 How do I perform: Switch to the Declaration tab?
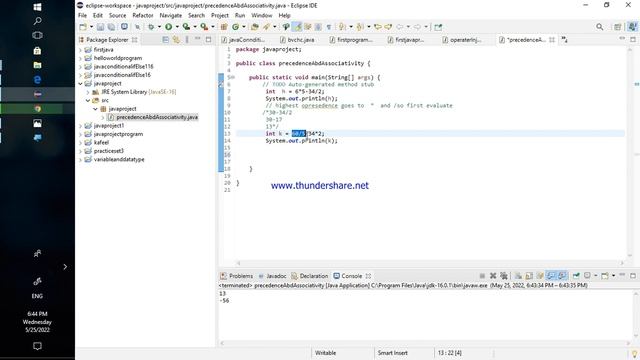tap(309, 276)
